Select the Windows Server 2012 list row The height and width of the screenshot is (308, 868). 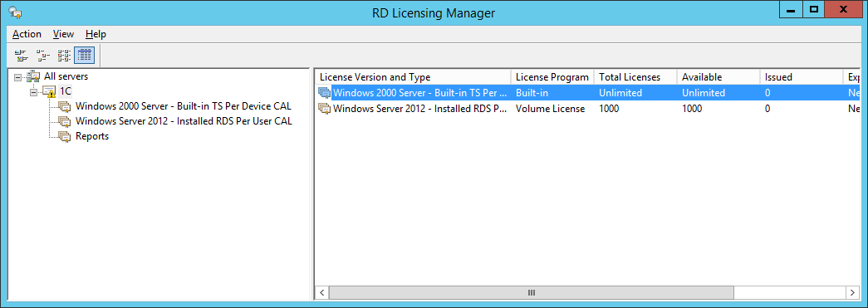click(x=588, y=109)
